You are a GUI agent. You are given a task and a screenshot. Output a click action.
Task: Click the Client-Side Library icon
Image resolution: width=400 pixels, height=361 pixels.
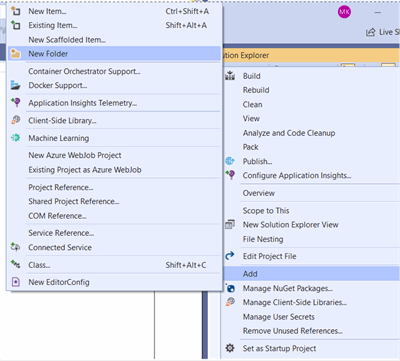[x=16, y=120]
